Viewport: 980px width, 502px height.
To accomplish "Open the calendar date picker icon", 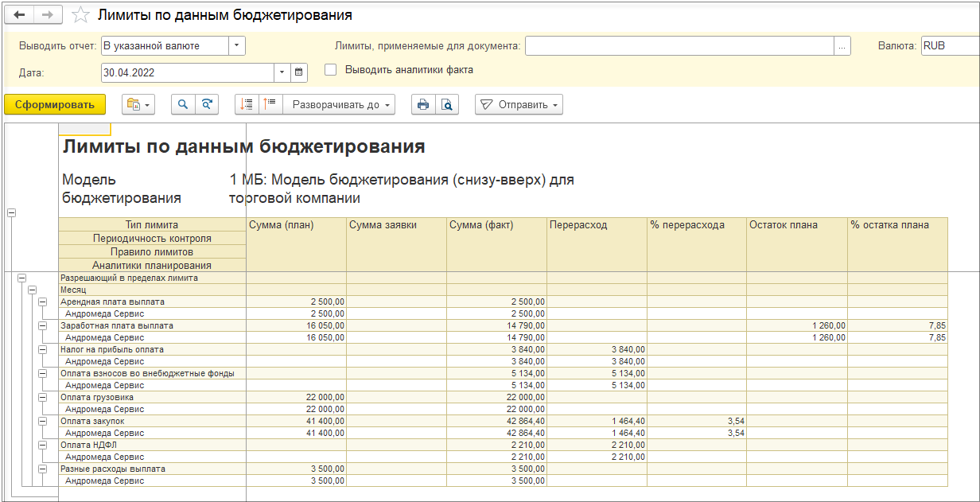I will [299, 72].
